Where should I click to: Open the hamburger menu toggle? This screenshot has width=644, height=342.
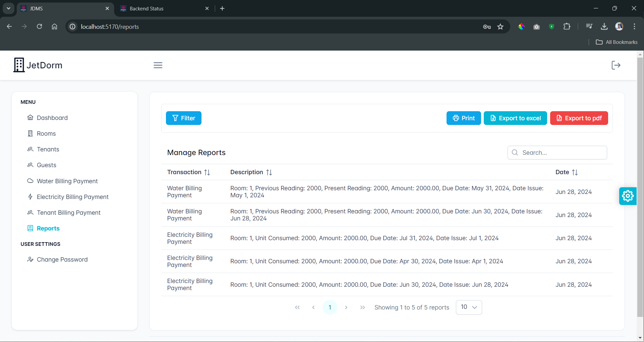click(158, 65)
